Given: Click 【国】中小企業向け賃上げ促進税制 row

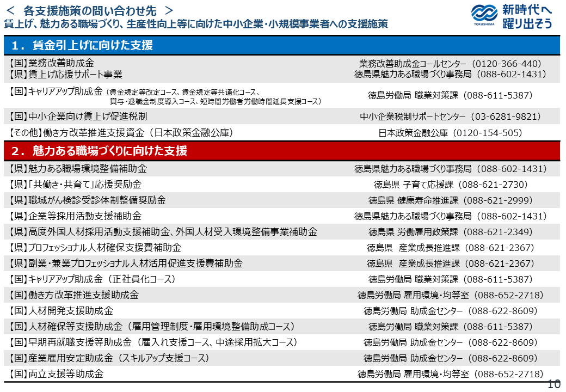Looking at the screenshot, I should tap(282, 116).
